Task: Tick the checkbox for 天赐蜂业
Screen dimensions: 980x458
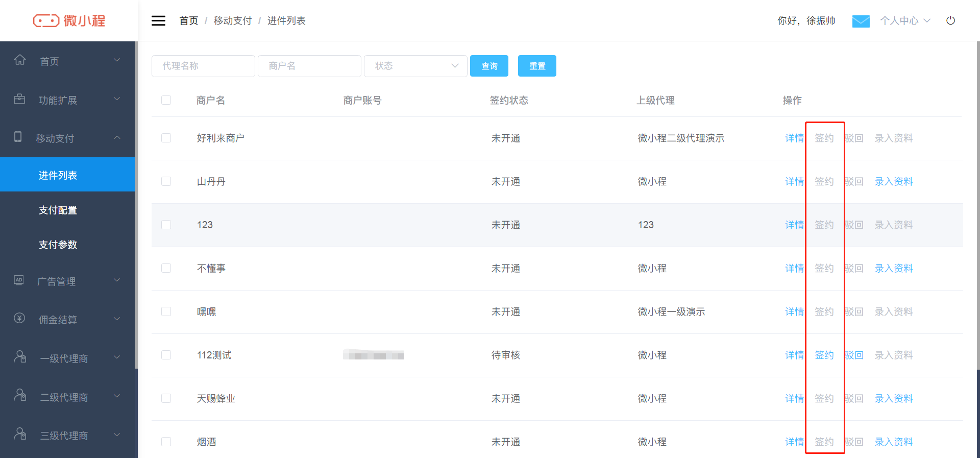Action: 166,398
